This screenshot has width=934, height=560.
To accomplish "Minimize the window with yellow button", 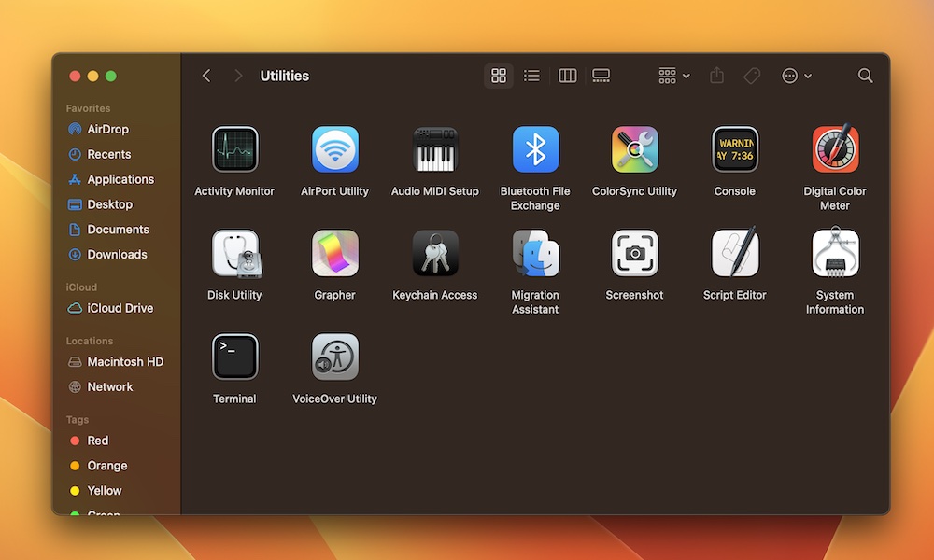I will point(92,76).
